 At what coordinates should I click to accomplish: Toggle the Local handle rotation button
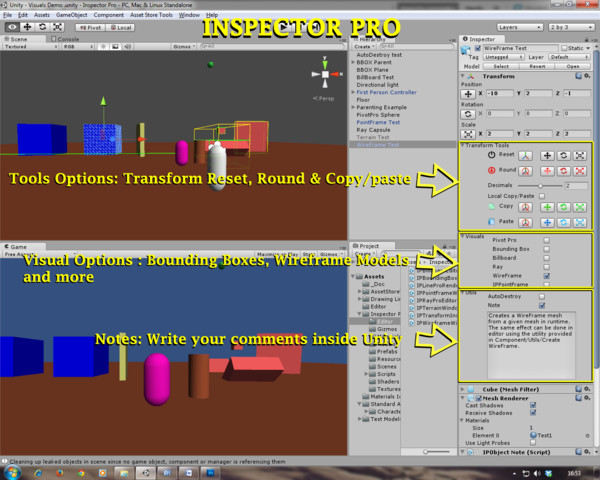click(x=120, y=28)
